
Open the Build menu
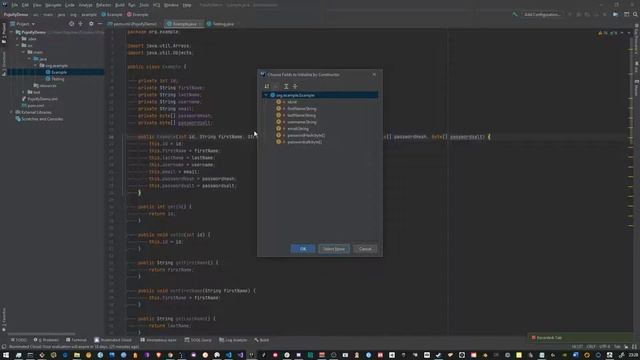(120, 5)
